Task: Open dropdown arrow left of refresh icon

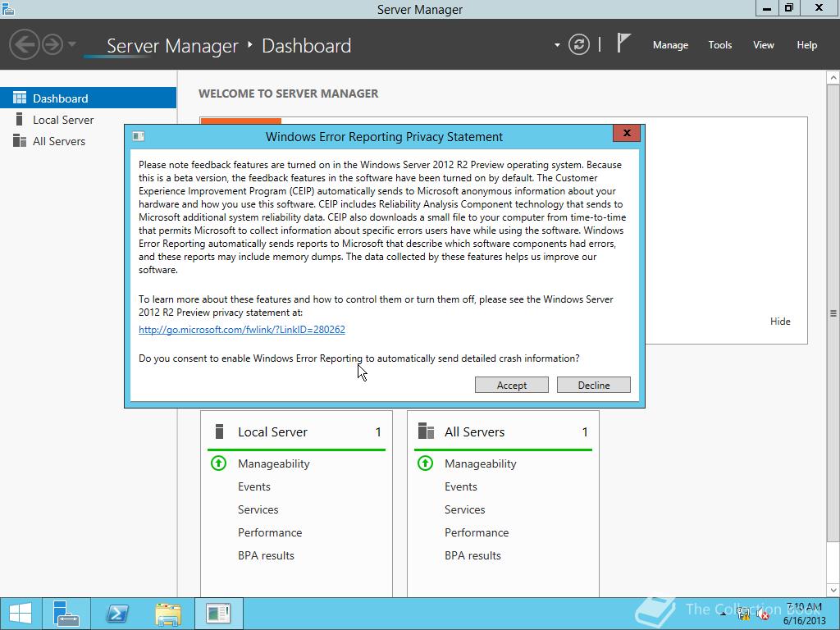Action: tap(557, 45)
